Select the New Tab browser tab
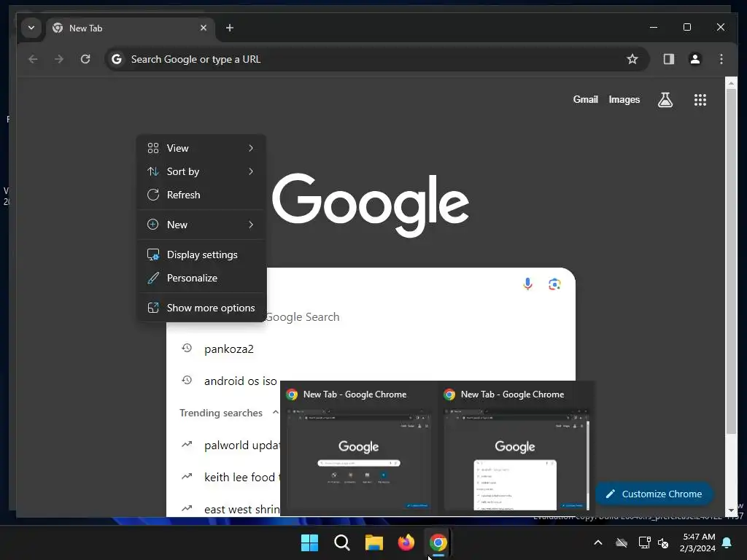The height and width of the screenshot is (560, 747). [130, 28]
